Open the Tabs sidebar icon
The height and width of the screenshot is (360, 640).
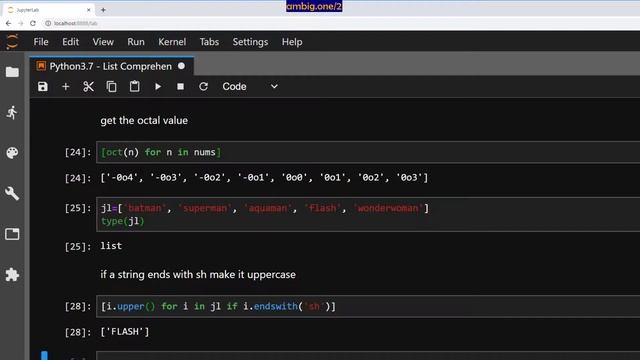[12, 234]
